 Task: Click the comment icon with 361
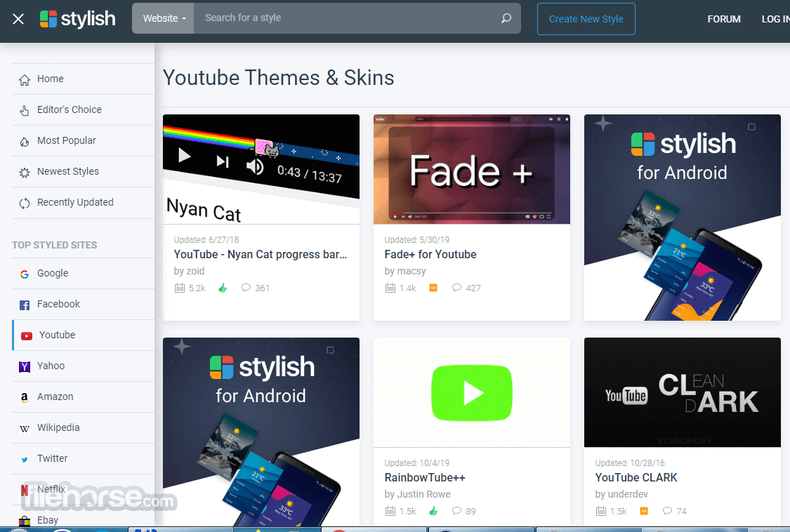(246, 288)
